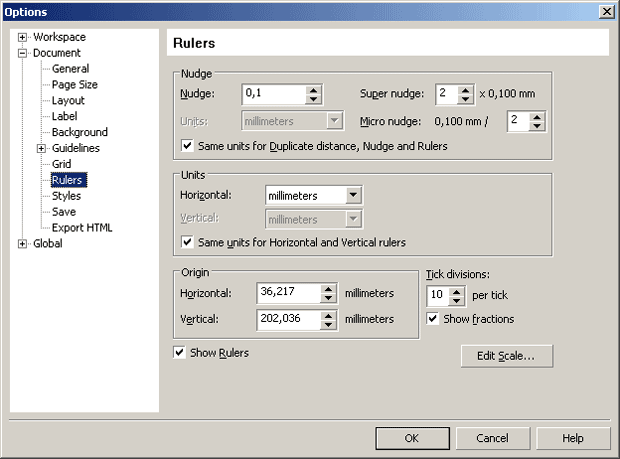
Task: Decrease the Nudge value with down arrow
Action: coord(313,99)
